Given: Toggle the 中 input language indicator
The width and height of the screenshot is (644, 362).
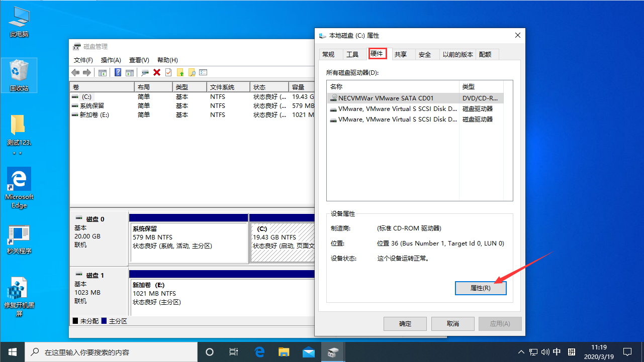Looking at the screenshot, I should tap(557, 352).
